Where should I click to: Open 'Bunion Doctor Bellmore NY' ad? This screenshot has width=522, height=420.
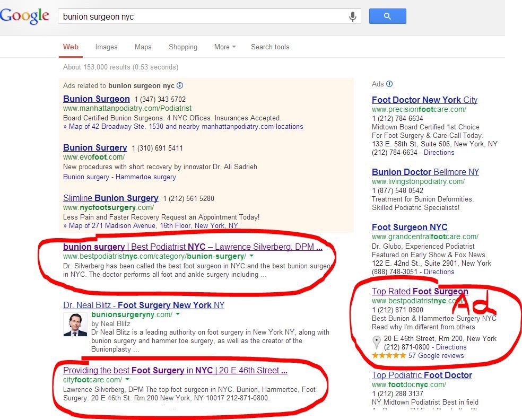(425, 172)
